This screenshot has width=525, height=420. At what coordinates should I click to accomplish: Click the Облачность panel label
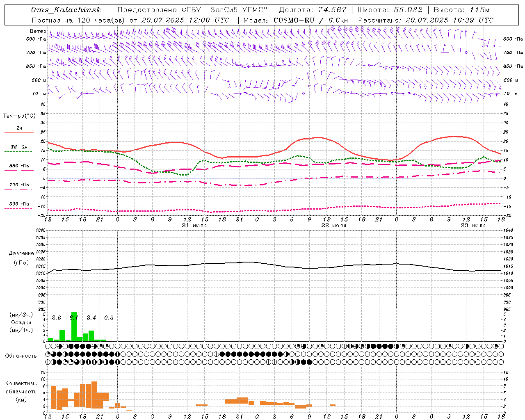(x=21, y=356)
